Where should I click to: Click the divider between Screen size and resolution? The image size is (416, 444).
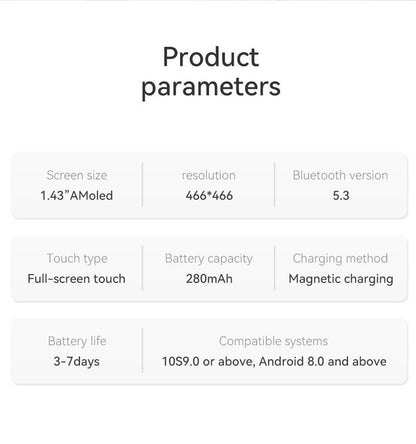142,185
